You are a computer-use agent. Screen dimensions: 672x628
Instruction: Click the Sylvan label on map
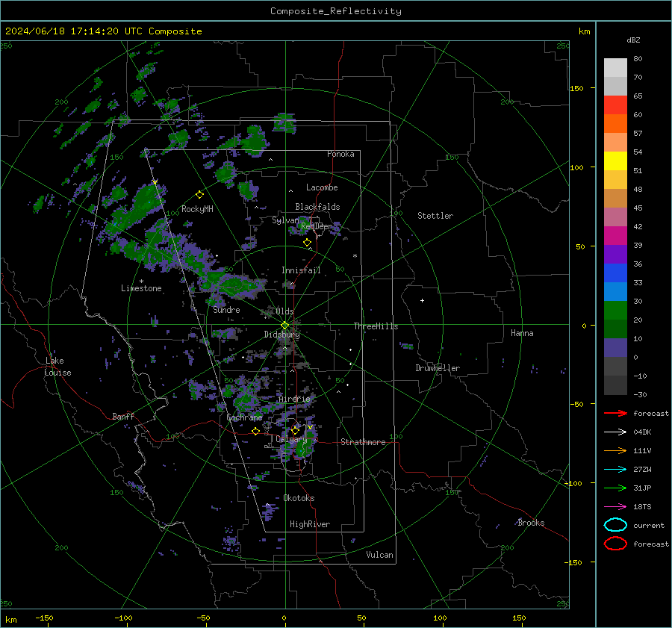[x=285, y=220]
